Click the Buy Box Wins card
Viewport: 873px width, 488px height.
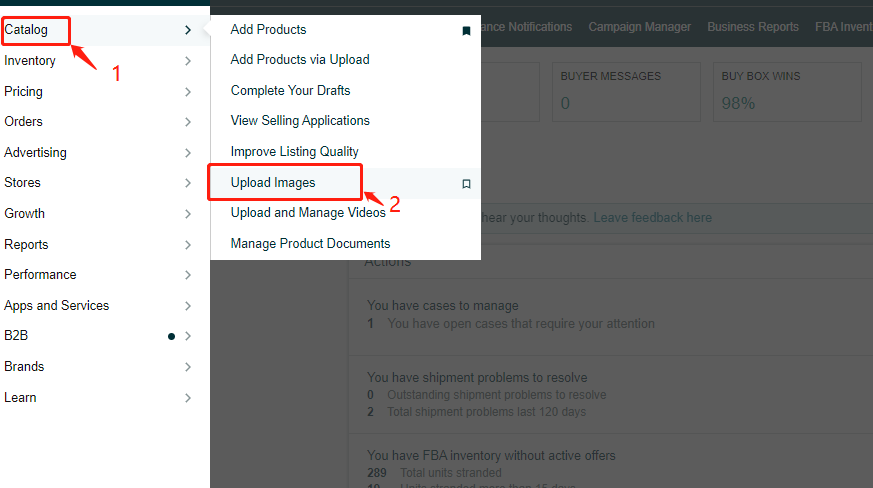(x=787, y=92)
